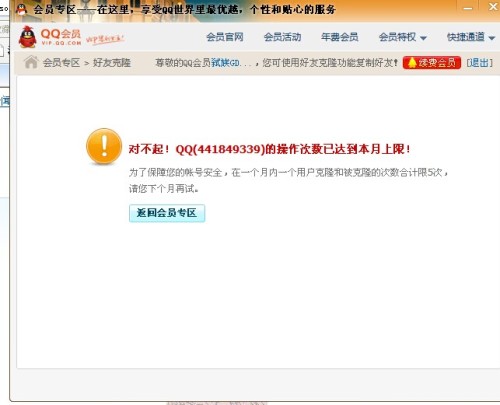Image resolution: width=500 pixels, height=405 pixels.
Task: Click 会员专区 breadcrumb link
Action: click(61, 63)
